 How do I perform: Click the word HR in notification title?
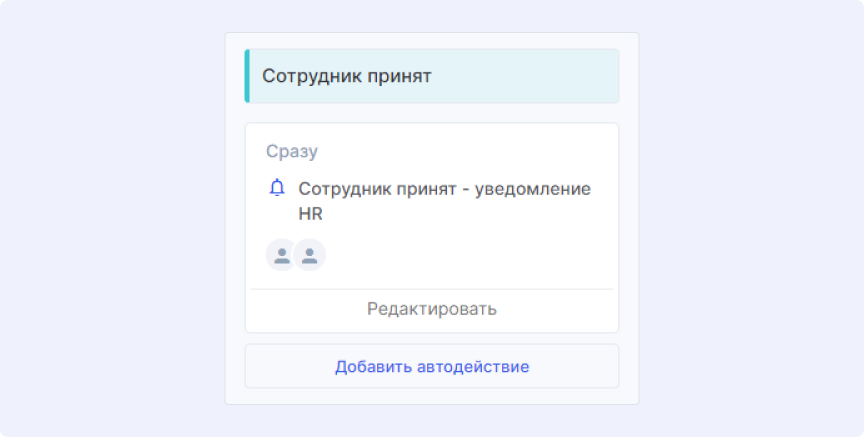310,214
